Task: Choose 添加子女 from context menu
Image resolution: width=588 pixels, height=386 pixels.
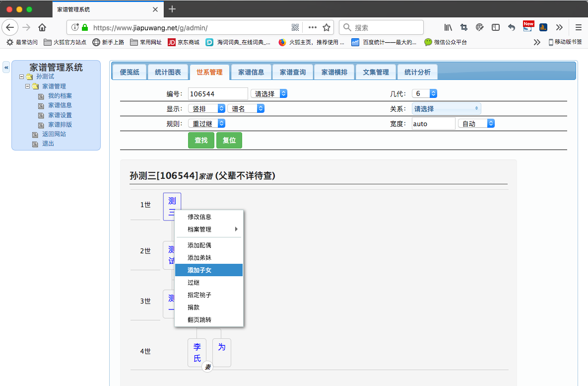Action: 209,270
